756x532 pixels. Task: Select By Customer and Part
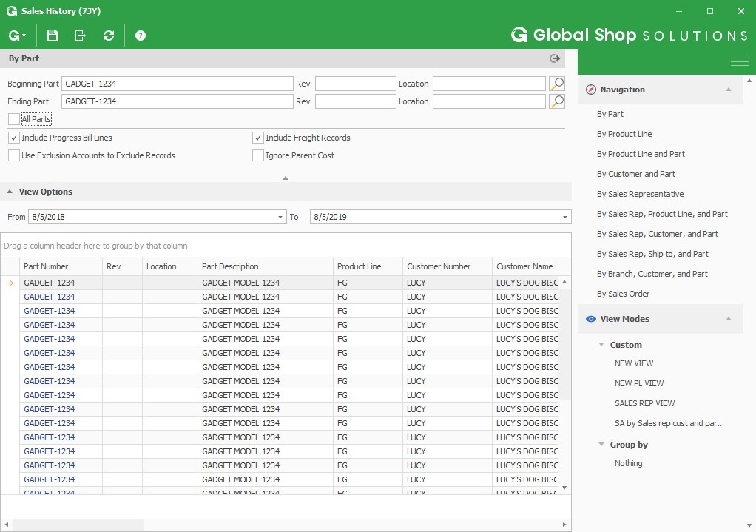pyautogui.click(x=636, y=174)
